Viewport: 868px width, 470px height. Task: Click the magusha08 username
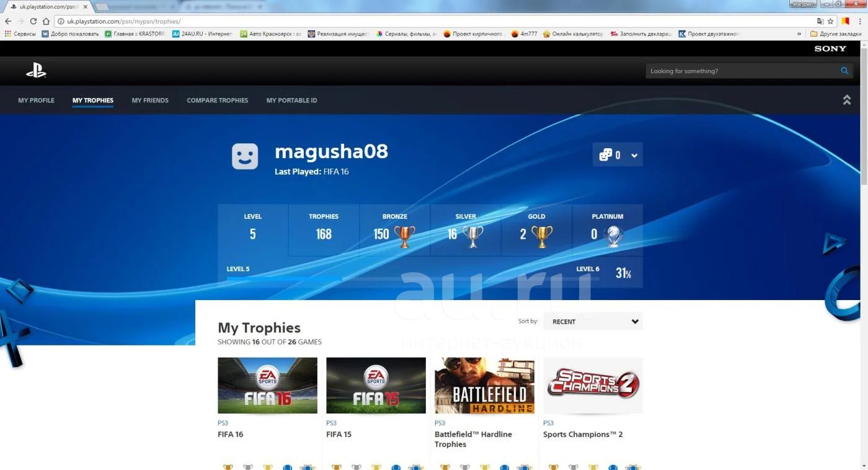[x=331, y=151]
